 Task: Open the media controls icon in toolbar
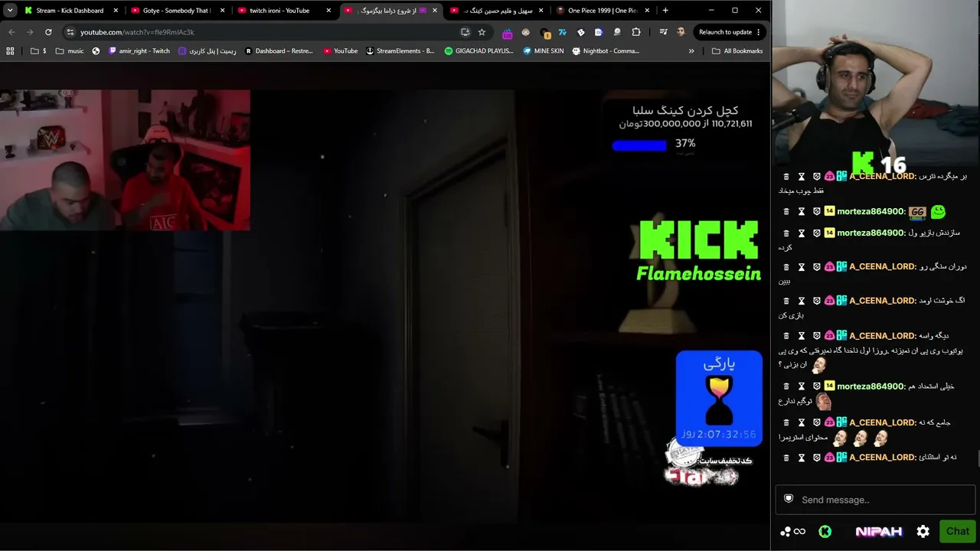[x=663, y=32]
